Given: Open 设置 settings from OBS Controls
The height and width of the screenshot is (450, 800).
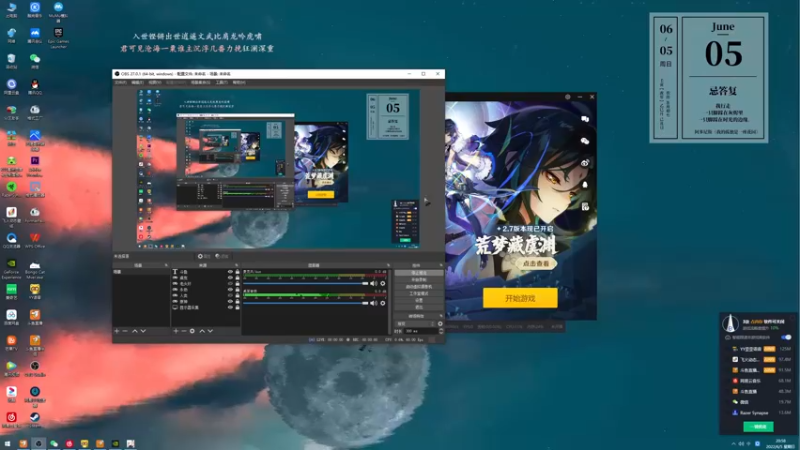Looking at the screenshot, I should point(418,301).
